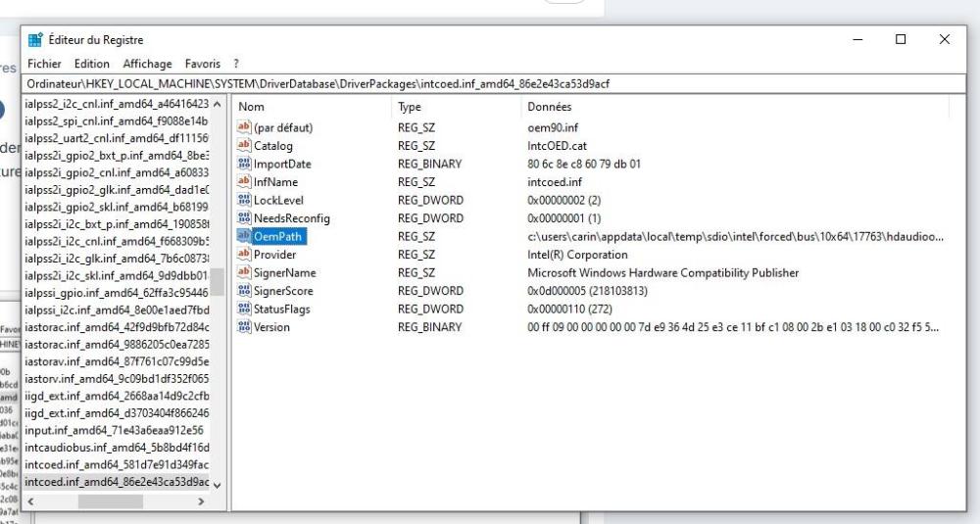980x524 pixels.
Task: Select the NeedsReconfig DWORD icon
Action: pyautogui.click(x=244, y=218)
